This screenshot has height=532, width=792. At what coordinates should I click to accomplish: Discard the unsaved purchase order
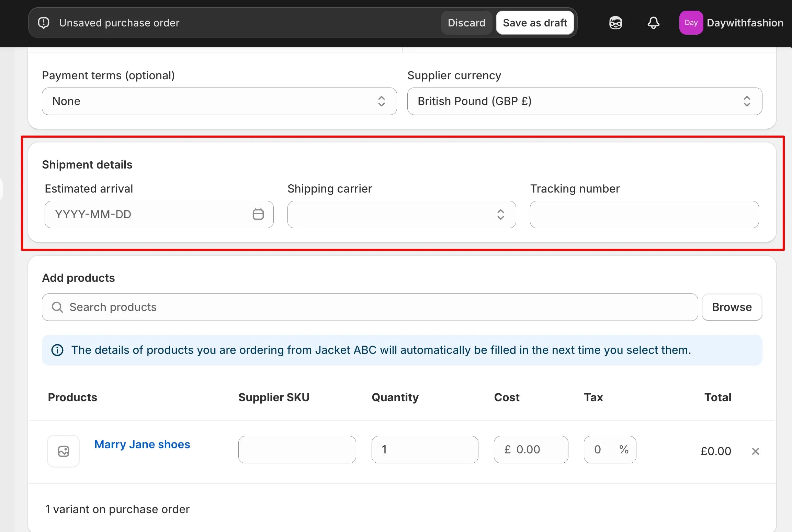pyautogui.click(x=466, y=23)
